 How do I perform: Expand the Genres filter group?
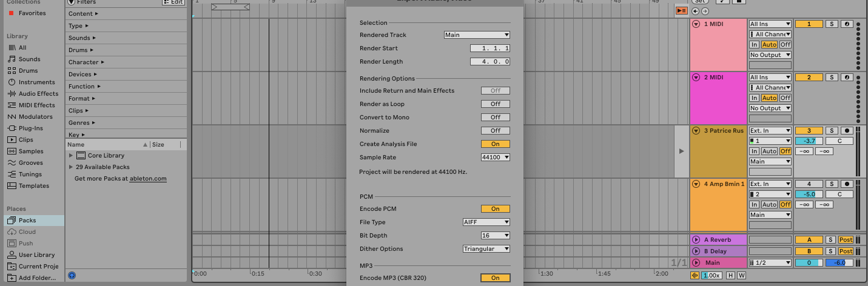click(x=81, y=122)
